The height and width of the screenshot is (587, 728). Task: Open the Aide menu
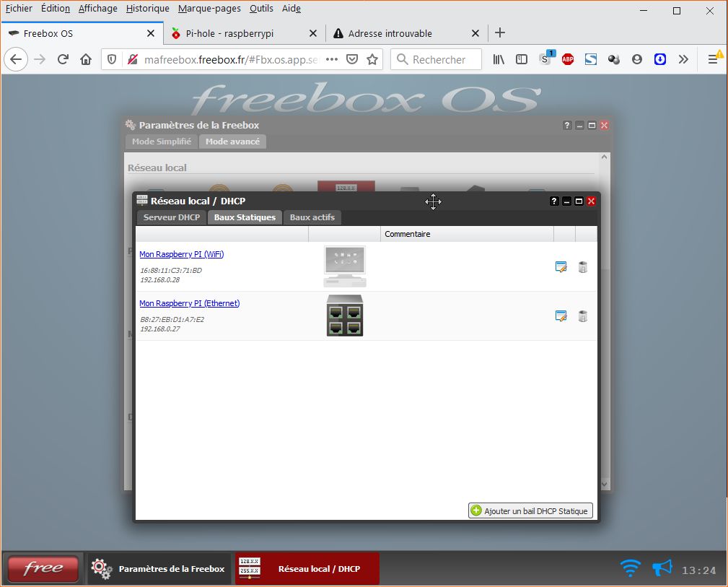tap(291, 9)
